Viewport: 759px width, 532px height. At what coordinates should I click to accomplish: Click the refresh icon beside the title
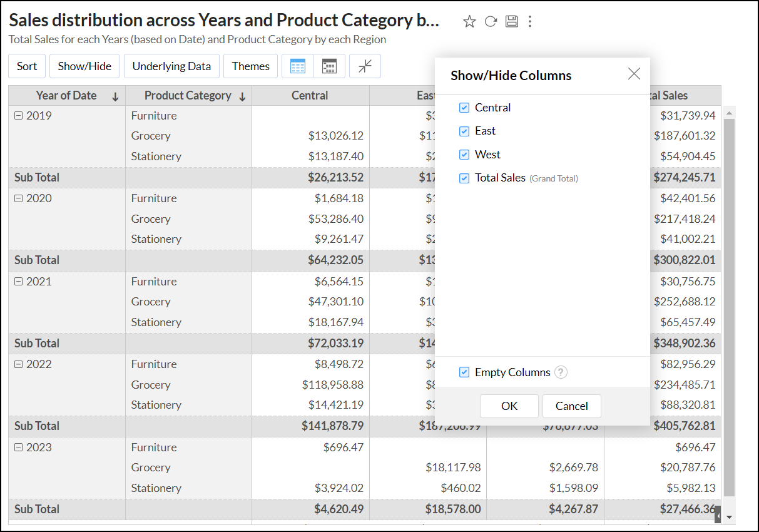point(491,22)
